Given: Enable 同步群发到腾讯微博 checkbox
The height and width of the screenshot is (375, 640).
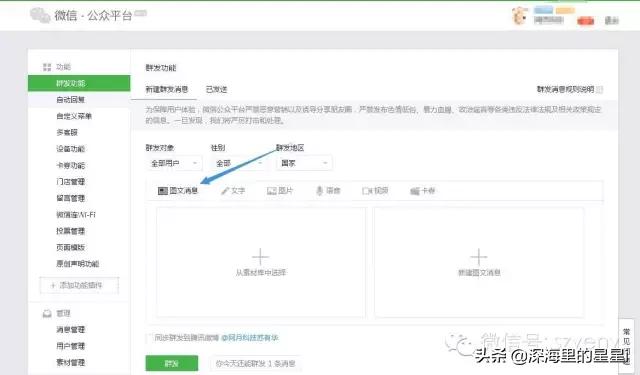Looking at the screenshot, I should click(x=149, y=338).
